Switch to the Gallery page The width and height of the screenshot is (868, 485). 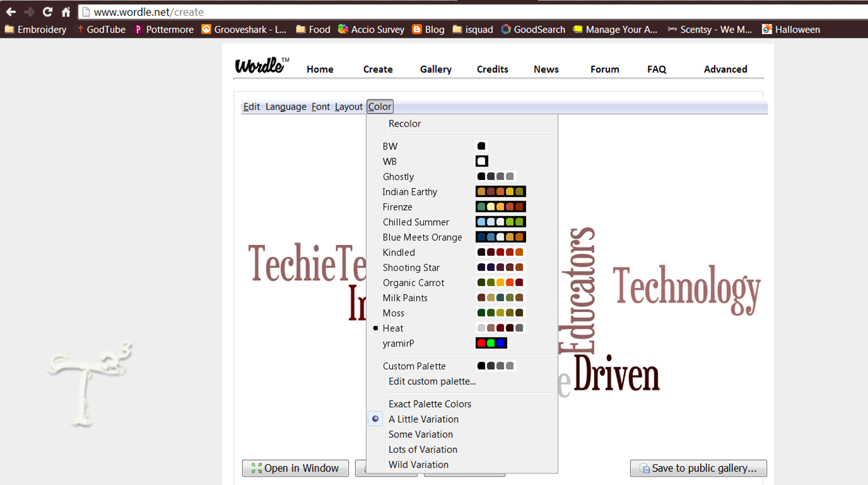436,69
